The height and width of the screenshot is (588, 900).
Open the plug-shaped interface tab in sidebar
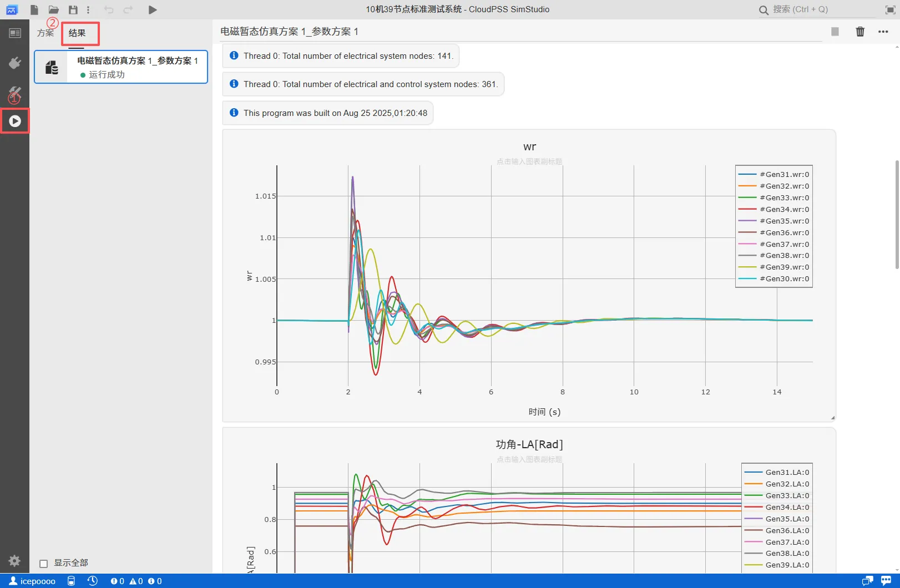click(15, 63)
